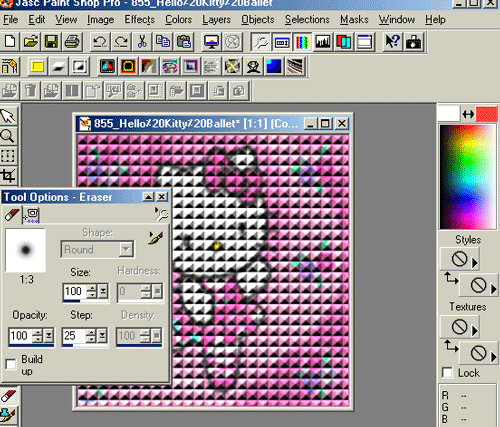Click the Size value field showing 100
This screenshot has width=500, height=427.
click(74, 291)
